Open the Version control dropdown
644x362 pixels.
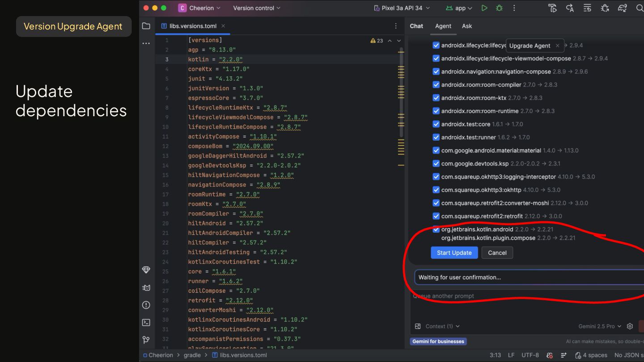[257, 8]
